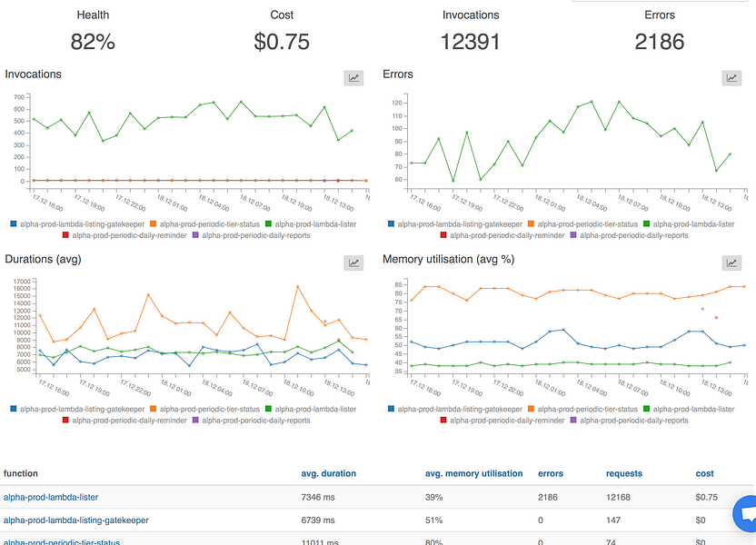Click the Memory utilisation chart toggle icon
Image resolution: width=756 pixels, height=545 pixels.
(x=731, y=263)
